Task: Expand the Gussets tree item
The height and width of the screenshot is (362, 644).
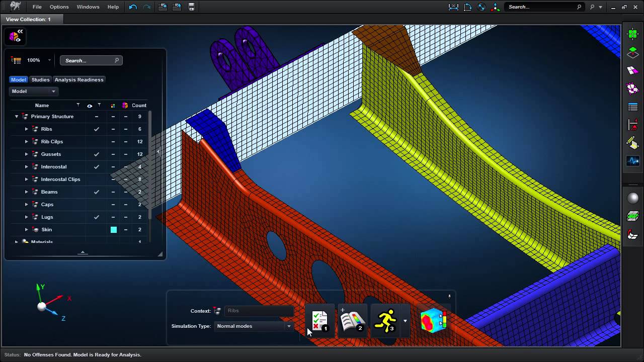Action: [x=27, y=154]
